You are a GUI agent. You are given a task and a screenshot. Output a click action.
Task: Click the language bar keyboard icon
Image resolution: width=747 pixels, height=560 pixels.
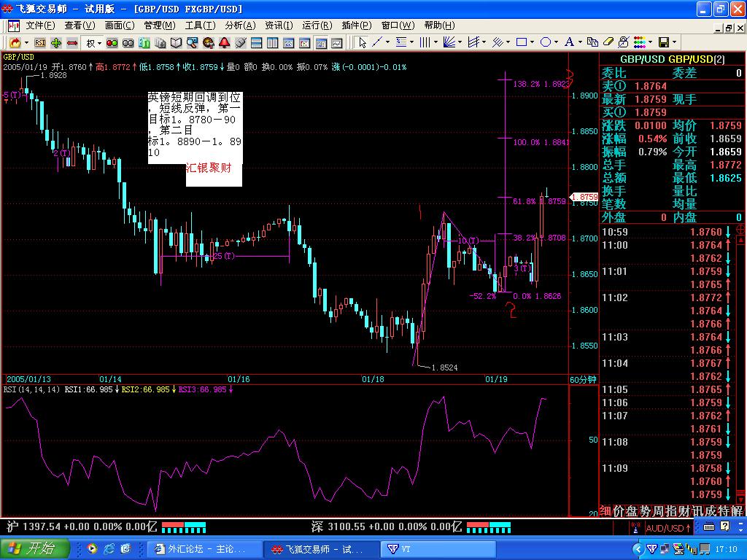tap(709, 526)
